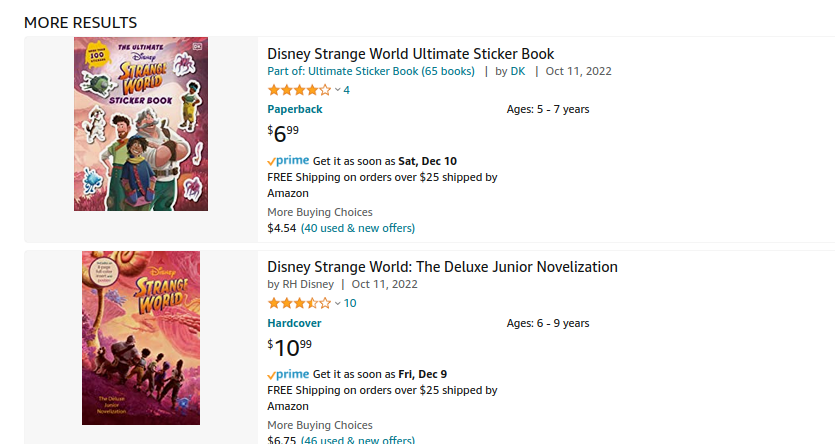The image size is (835, 444).
Task: View the 40 used & new offers
Action: [358, 228]
